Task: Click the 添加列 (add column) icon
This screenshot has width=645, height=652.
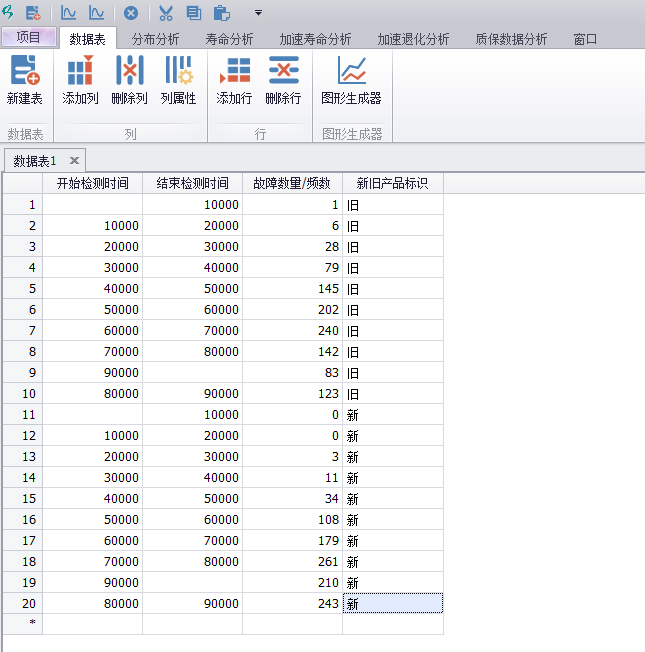Action: (x=80, y=79)
